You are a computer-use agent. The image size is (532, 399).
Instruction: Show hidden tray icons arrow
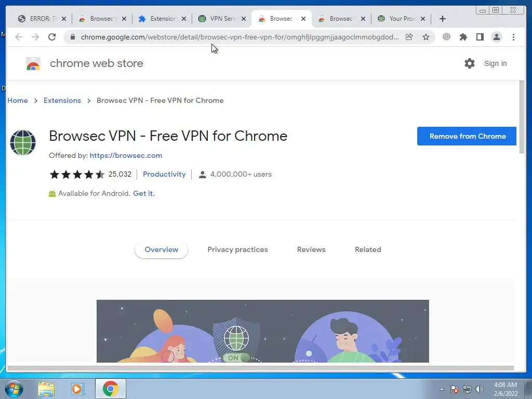click(x=442, y=389)
